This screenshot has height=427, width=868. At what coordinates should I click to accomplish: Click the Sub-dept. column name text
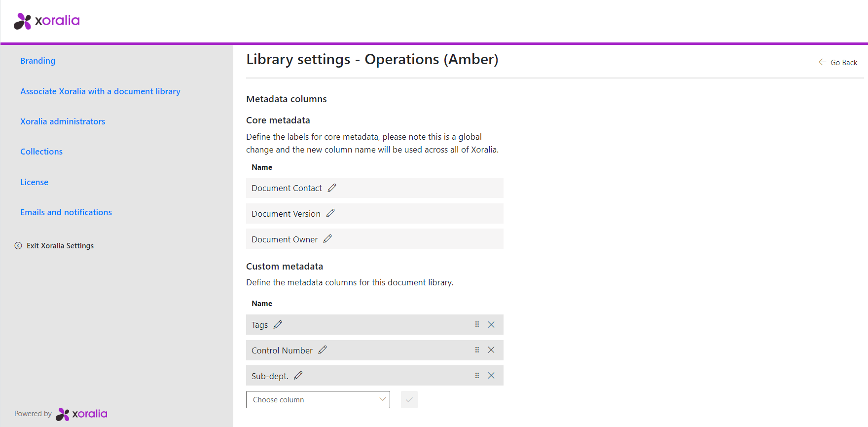[270, 376]
